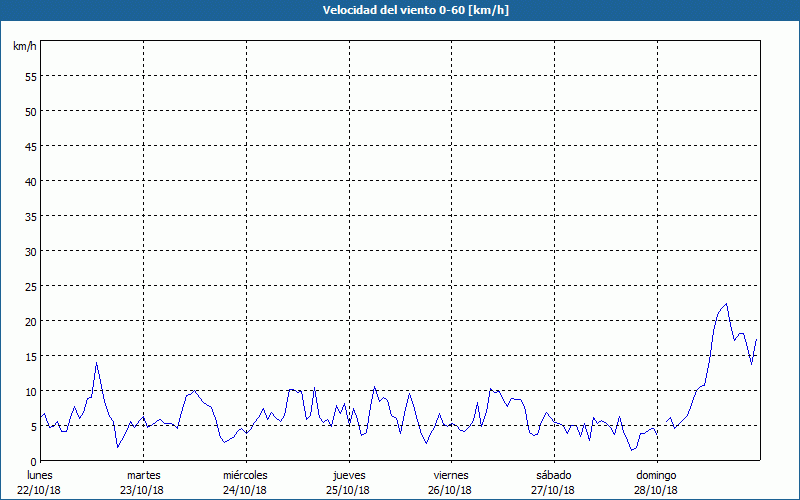The width and height of the screenshot is (800, 500).
Task: Select the 10 y-axis value
Action: coord(31,392)
